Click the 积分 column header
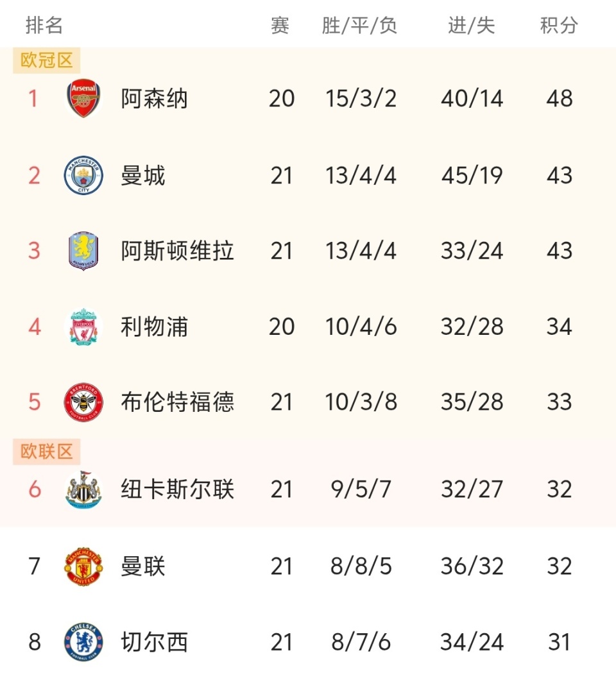The height and width of the screenshot is (680, 616). (x=559, y=26)
